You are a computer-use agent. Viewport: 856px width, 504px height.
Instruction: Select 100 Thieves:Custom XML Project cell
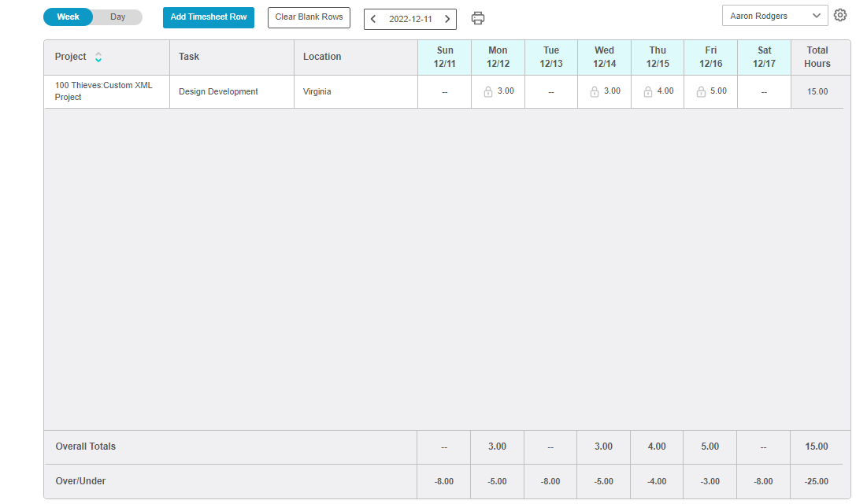(x=107, y=91)
